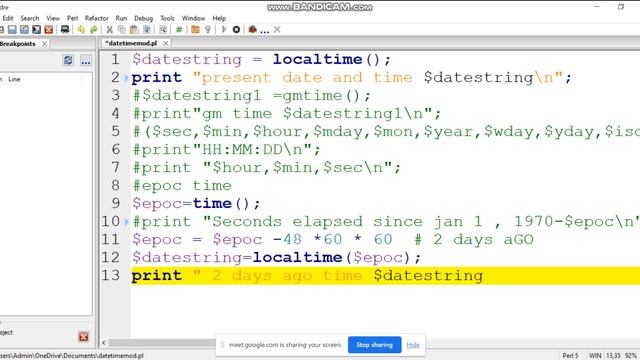Click the editor horizontal scrollbar thumb
This screenshot has width=640, height=360.
point(162,343)
